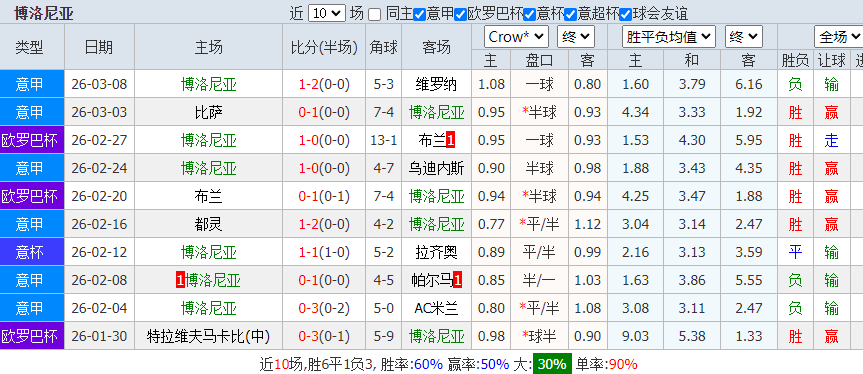Image resolution: width=863 pixels, height=374 pixels.
Task: Uncheck the 球会友谊 filter checkbox
Action: tap(625, 14)
